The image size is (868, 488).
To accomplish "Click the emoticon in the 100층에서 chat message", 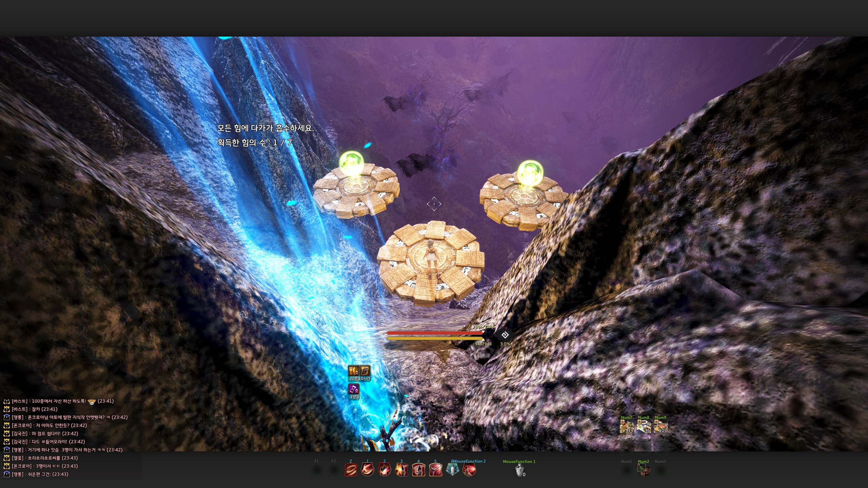I will pos(92,402).
